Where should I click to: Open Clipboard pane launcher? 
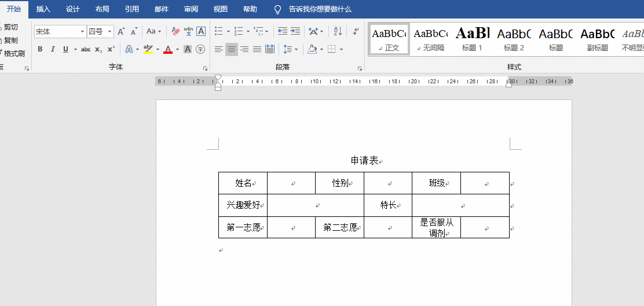(27, 68)
